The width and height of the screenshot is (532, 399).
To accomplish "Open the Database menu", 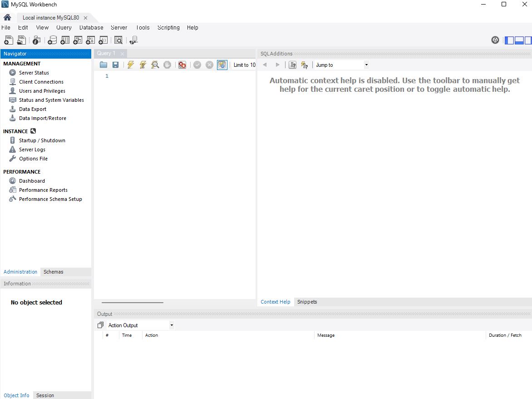I will (x=91, y=28).
